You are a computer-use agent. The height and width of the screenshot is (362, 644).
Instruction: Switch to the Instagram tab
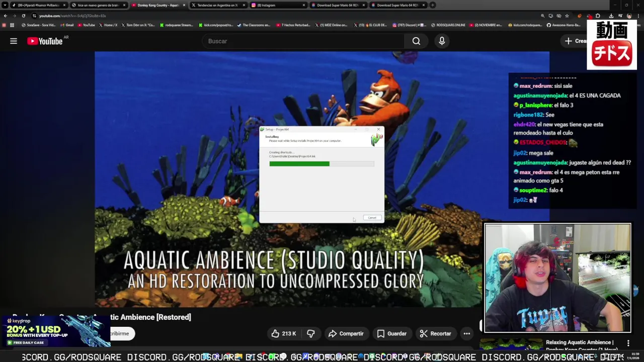coord(278,5)
